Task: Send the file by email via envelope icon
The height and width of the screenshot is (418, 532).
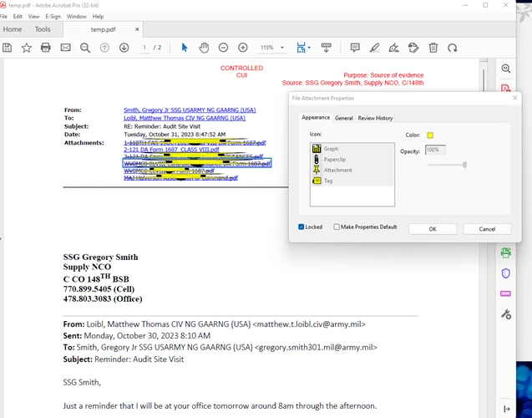Action: click(x=65, y=48)
